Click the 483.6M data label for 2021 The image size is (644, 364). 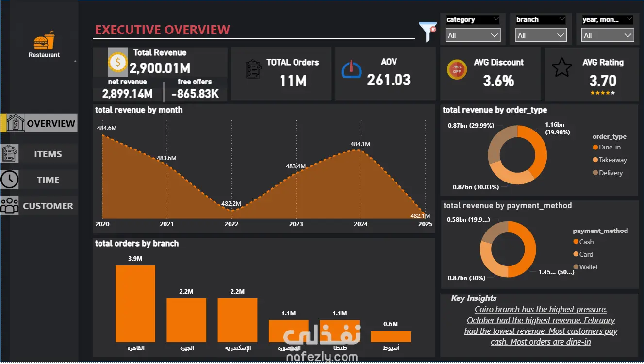click(166, 158)
